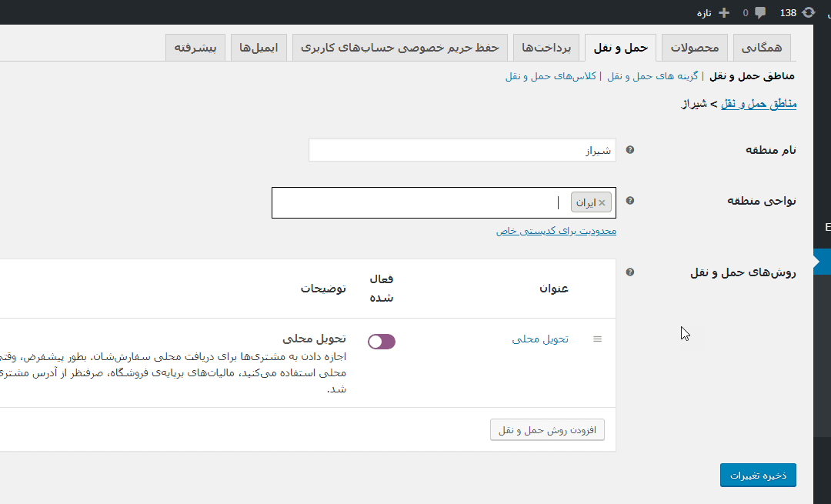Viewport: 831px width, 504px height.
Task: Click the نام منطقه field containing شیراز
Action: point(462,150)
